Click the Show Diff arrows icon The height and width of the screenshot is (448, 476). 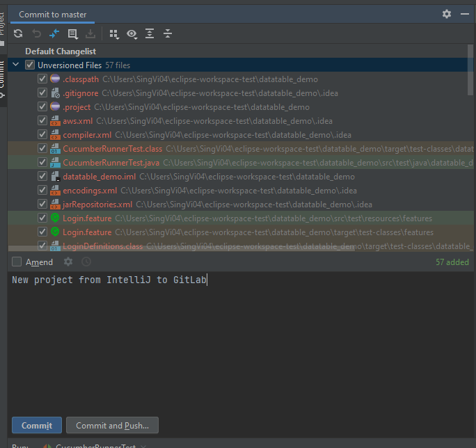pyautogui.click(x=54, y=33)
